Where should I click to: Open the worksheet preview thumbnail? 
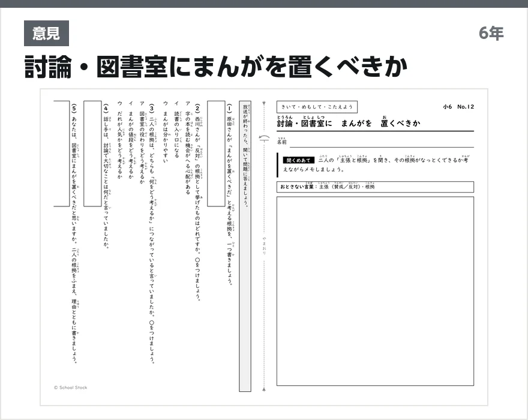(x=264, y=247)
